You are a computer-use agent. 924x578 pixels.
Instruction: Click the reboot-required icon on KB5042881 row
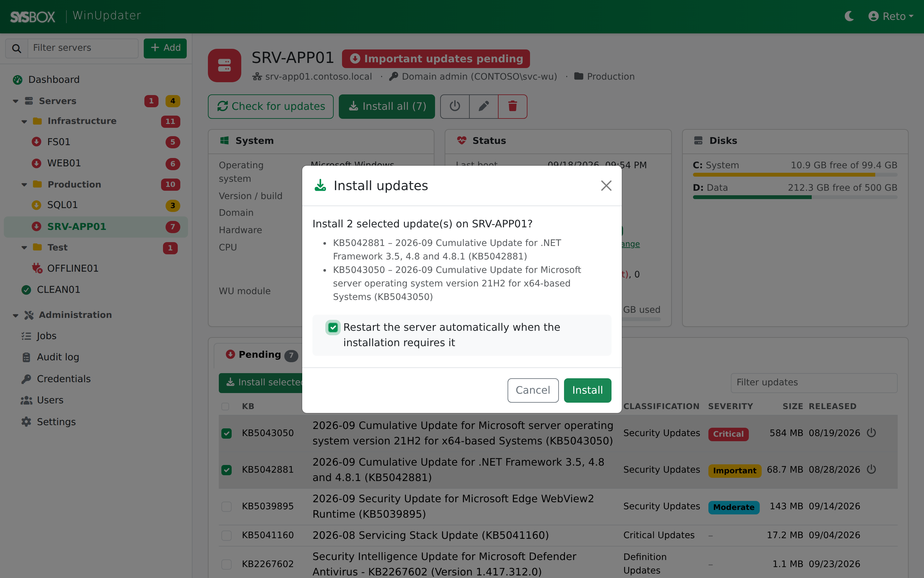coord(871,469)
